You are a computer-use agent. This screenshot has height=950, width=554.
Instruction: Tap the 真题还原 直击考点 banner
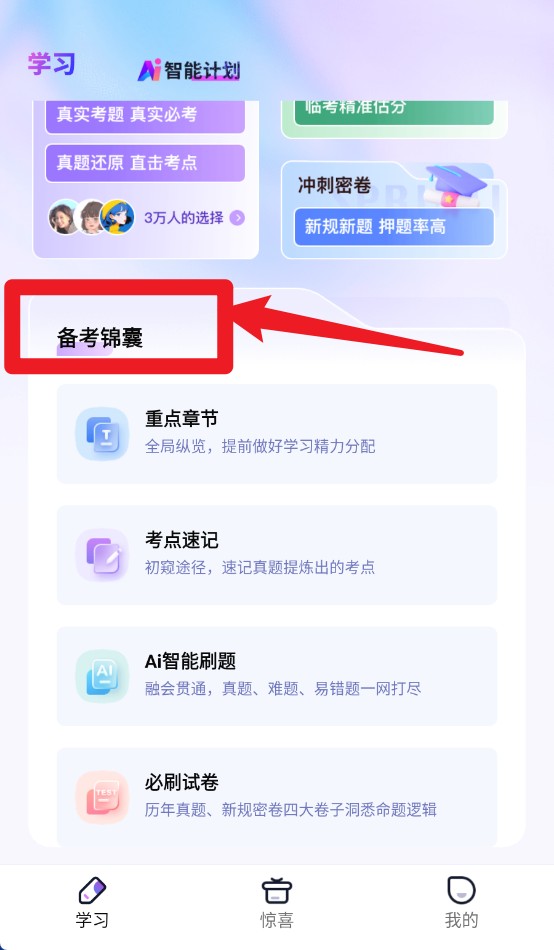coord(145,163)
